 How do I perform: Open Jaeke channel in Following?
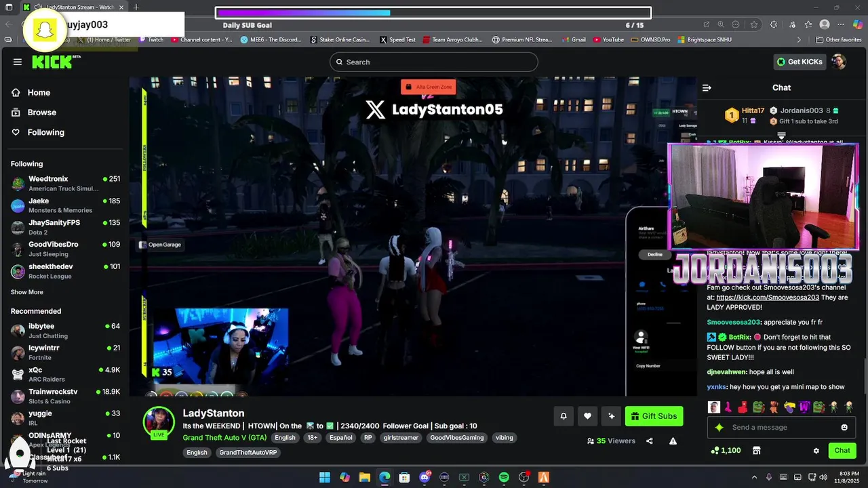click(x=66, y=205)
